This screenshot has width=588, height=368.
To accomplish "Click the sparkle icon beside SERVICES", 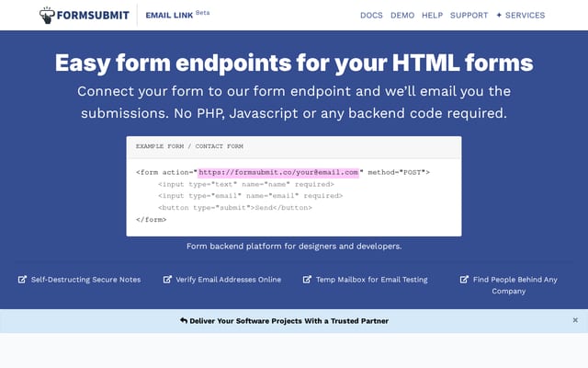I will coord(499,16).
